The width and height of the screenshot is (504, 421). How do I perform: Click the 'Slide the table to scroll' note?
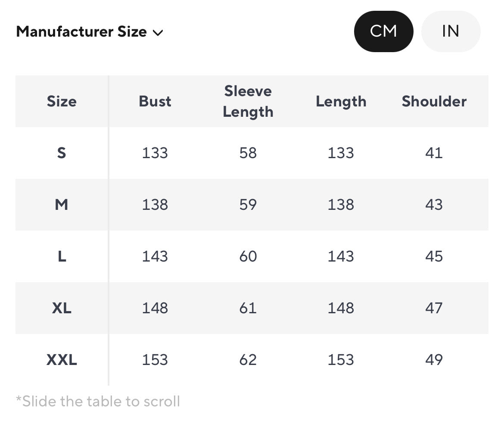point(98,401)
